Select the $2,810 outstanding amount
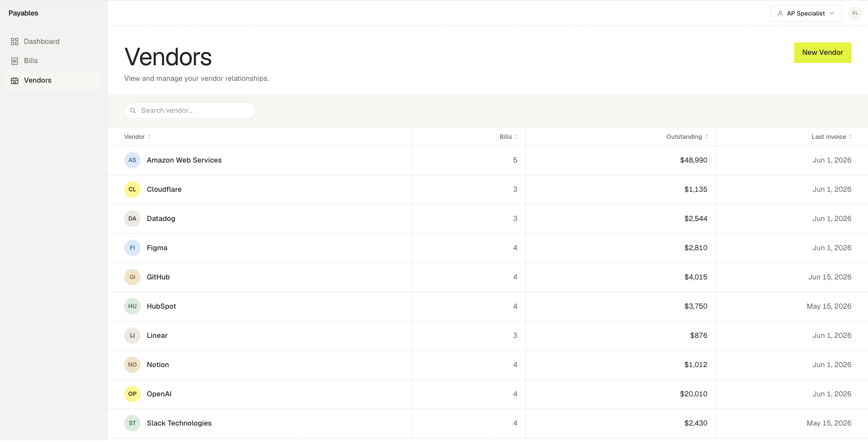Viewport: 868px width, 442px height. pyautogui.click(x=696, y=248)
